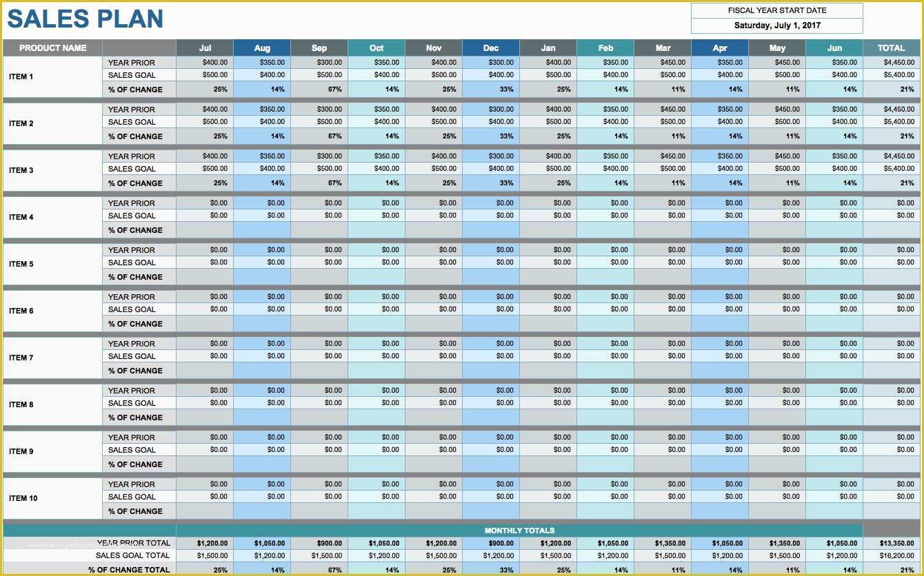Click the ITEM 6 product name cell

tap(53, 311)
